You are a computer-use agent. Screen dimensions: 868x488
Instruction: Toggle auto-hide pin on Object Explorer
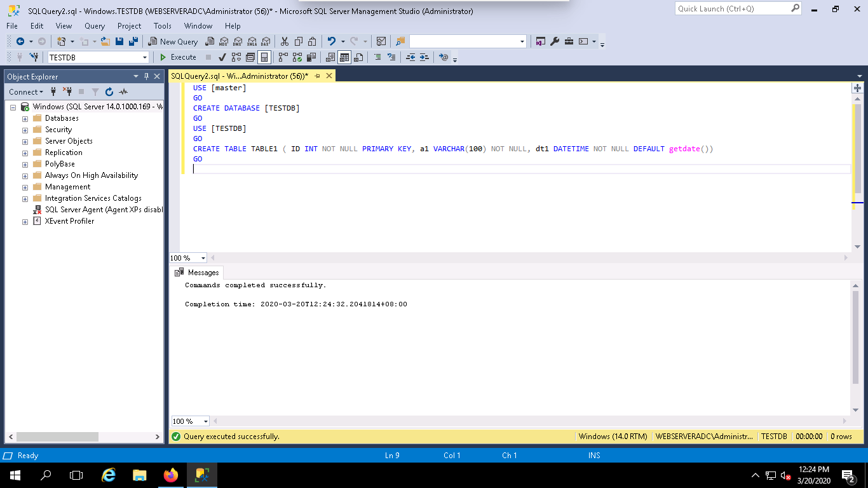click(x=145, y=76)
